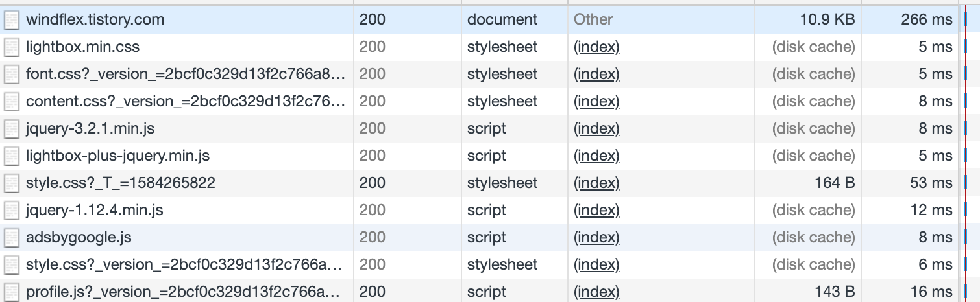Viewport: 980px width, 302px height.
Task: Click the 'Other' initiator of windflex.tistory.com
Action: pyautogui.click(x=593, y=20)
